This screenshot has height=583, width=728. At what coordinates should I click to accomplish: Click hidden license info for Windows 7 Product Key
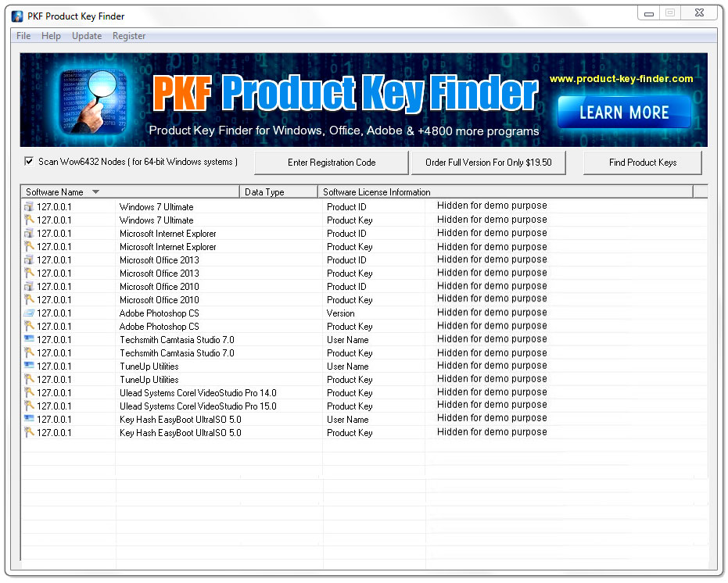click(492, 219)
